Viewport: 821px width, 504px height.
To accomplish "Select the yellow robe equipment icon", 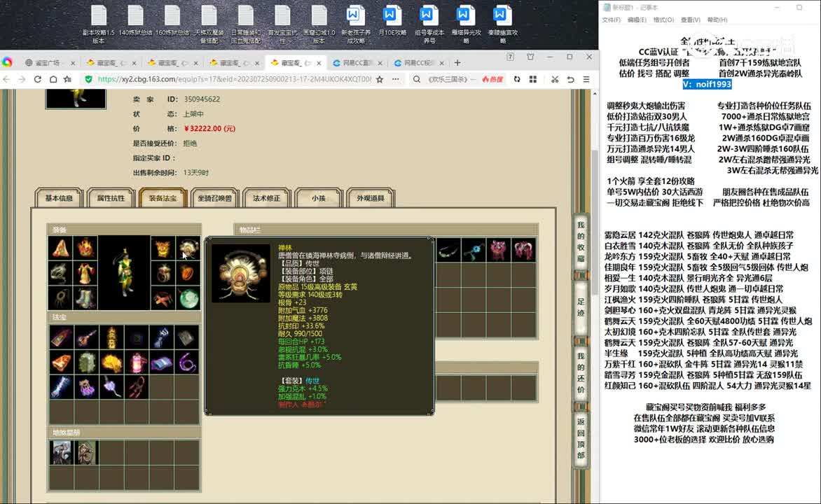I will click(x=85, y=273).
